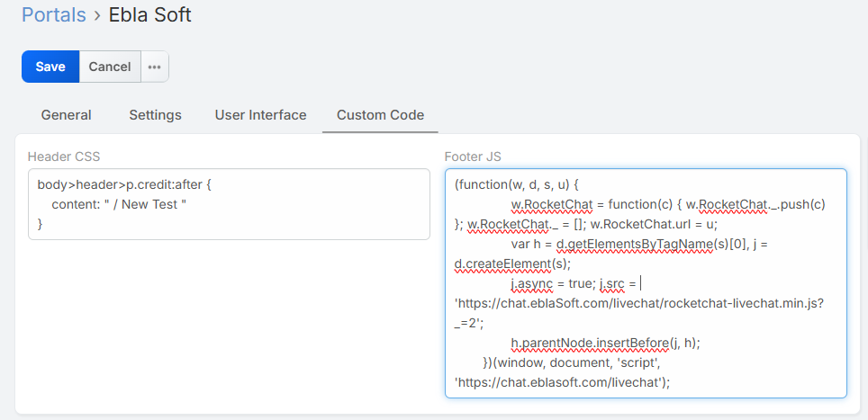
Task: Click the closing brace in Header CSS
Action: 40,223
